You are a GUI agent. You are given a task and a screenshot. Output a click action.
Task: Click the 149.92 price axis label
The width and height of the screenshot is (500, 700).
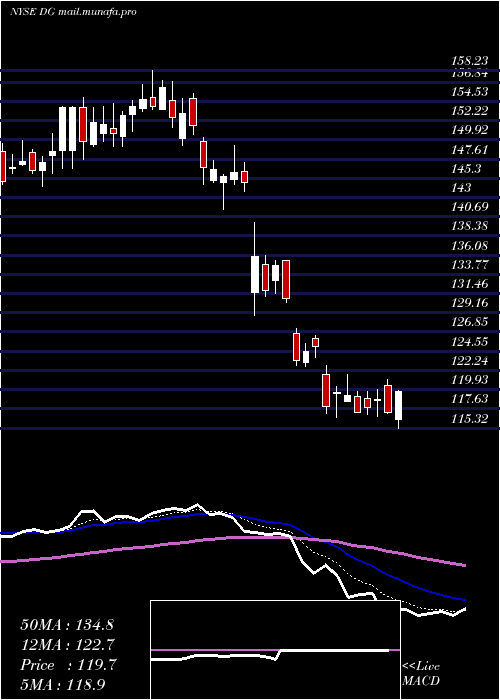468,130
